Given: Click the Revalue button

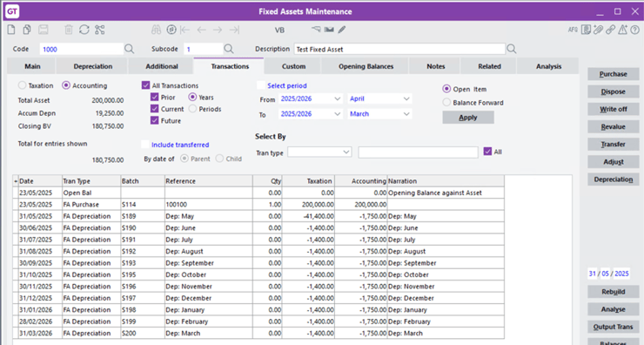Looking at the screenshot, I should [614, 126].
